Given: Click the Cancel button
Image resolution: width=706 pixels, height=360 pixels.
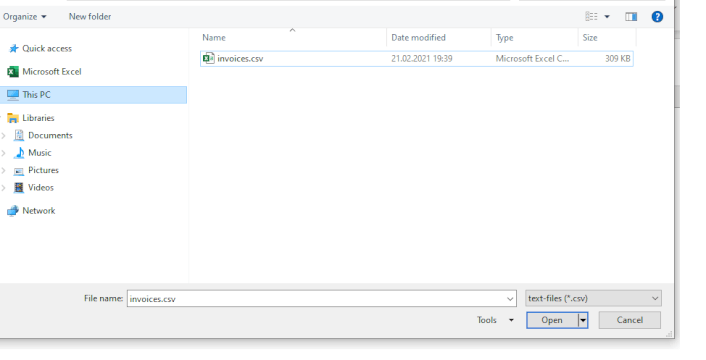Looking at the screenshot, I should point(629,320).
